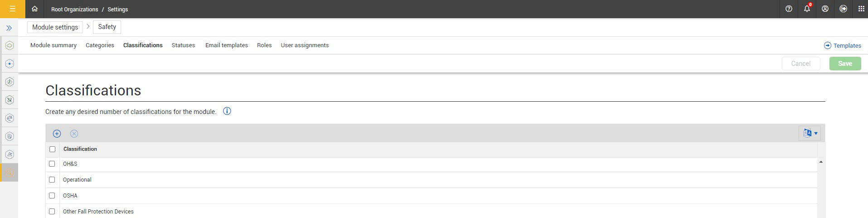868x218 pixels.
Task: Click the scroll up arrow of the list
Action: click(x=821, y=162)
